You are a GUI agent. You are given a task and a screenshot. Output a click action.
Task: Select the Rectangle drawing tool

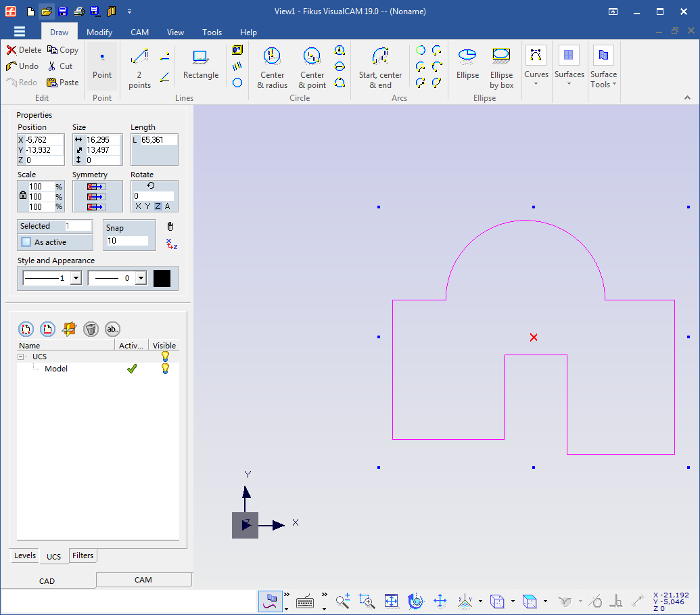point(200,65)
